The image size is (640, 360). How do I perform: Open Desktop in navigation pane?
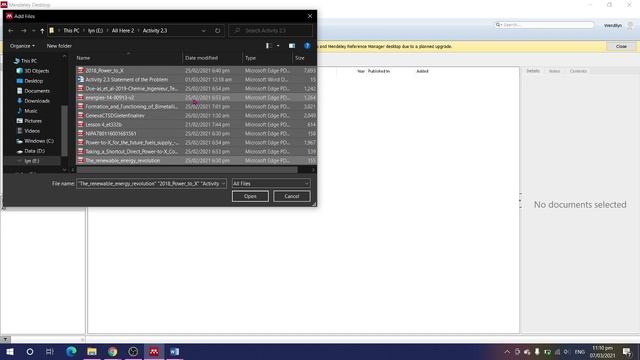point(33,81)
